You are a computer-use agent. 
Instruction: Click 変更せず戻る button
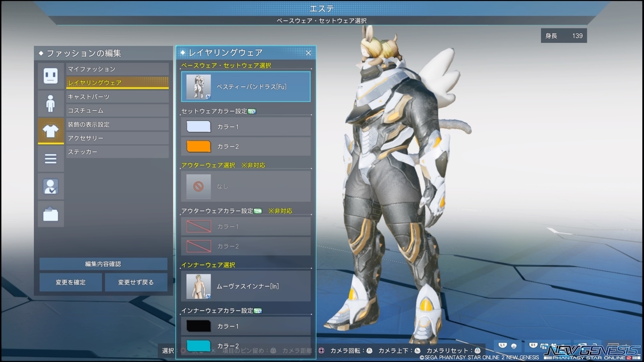tap(136, 282)
